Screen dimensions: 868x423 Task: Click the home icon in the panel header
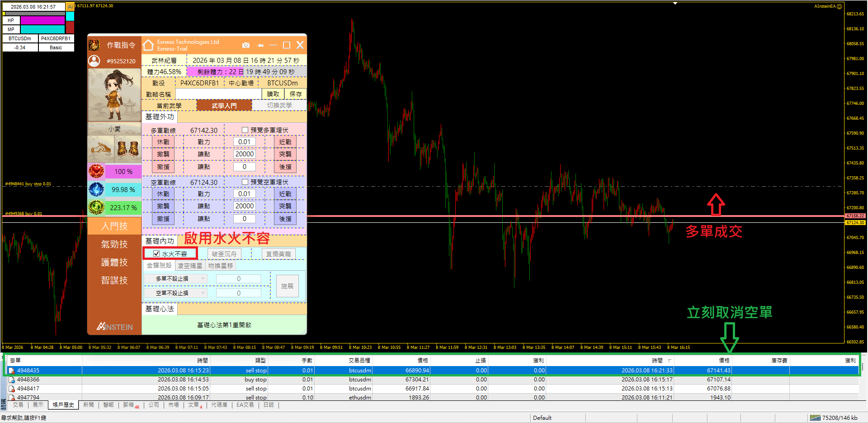click(x=148, y=45)
